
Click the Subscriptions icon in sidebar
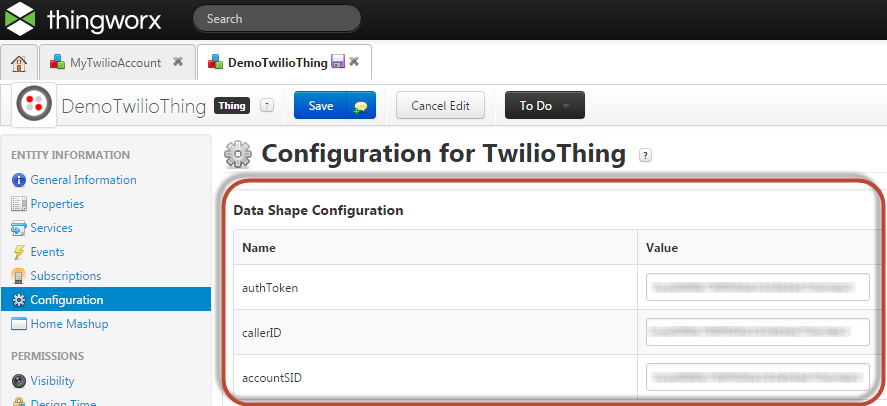[x=19, y=277]
